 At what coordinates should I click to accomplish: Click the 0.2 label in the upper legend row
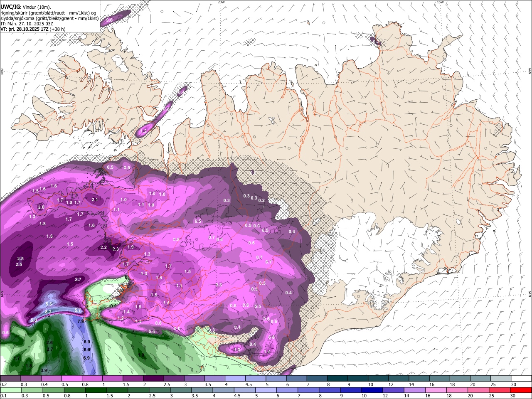tap(3, 384)
